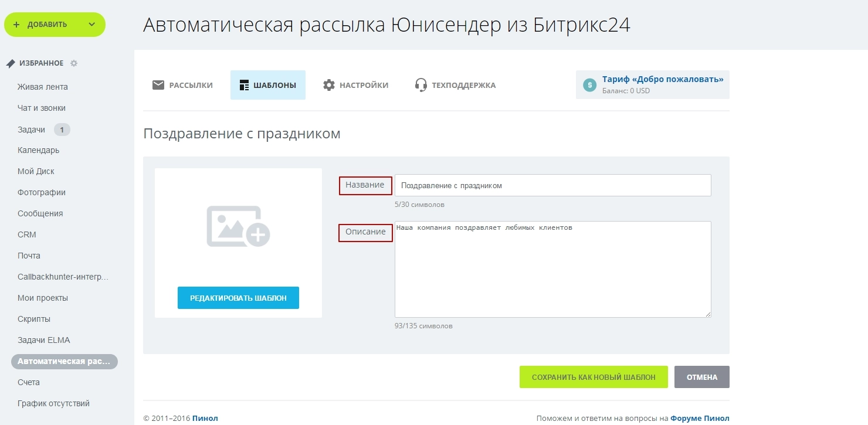Viewport: 868px width, 425px height.
Task: Click the gear icon beside Настройки
Action: (329, 85)
